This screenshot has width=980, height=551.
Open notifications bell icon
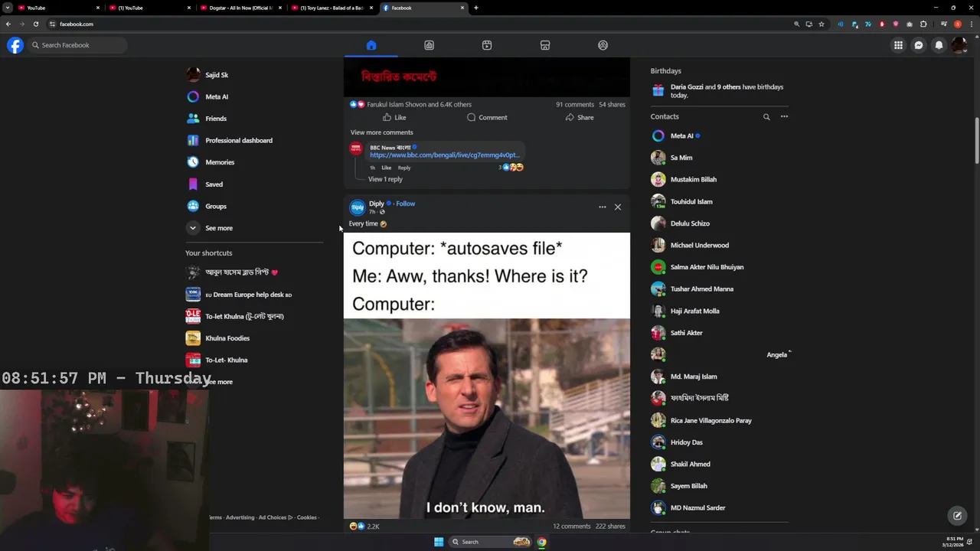939,45
